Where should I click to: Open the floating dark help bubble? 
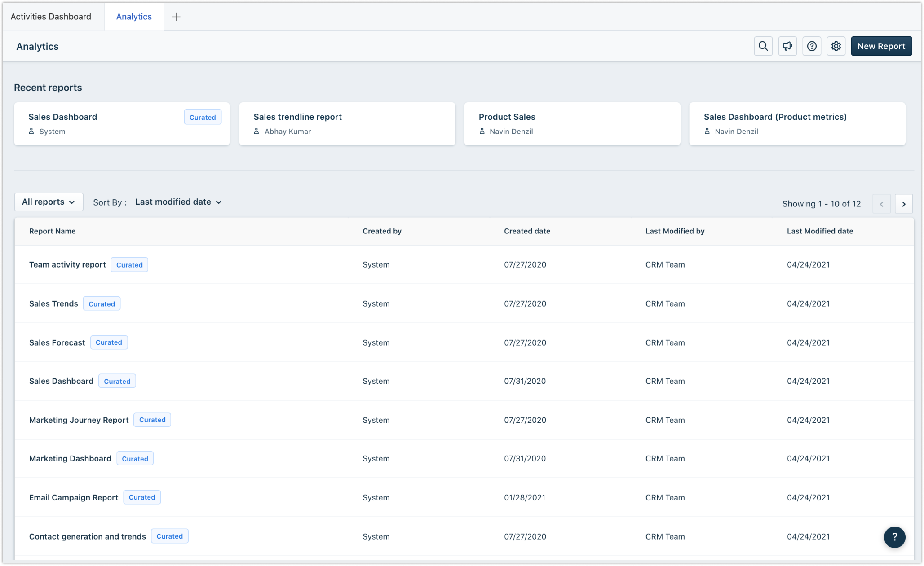coord(894,537)
